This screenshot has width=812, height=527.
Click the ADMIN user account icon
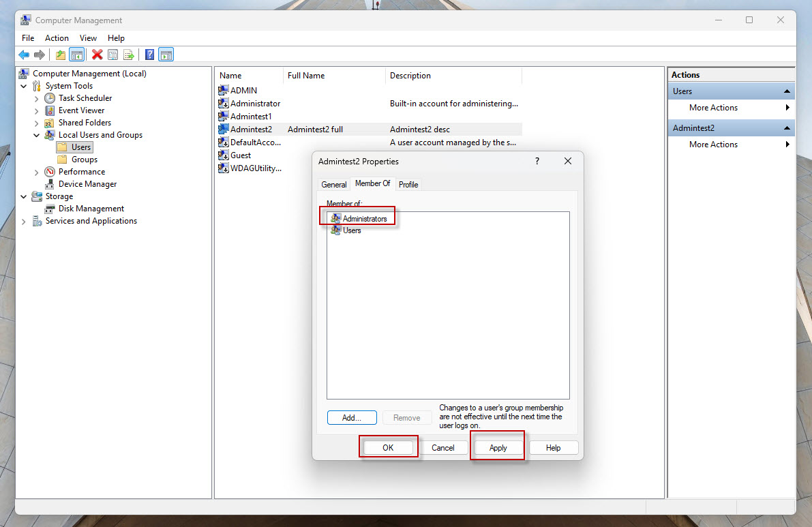click(x=223, y=90)
